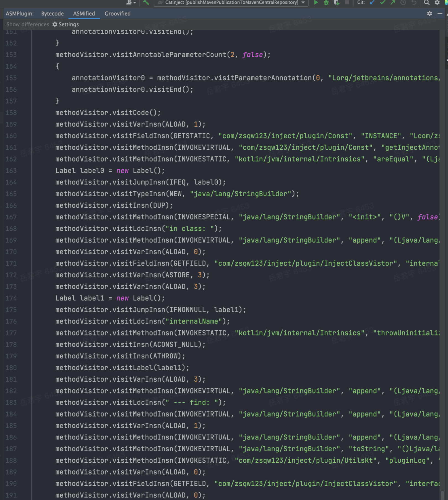Click the Build project hammer icon
The width and height of the screenshot is (448, 500).
point(146,2)
